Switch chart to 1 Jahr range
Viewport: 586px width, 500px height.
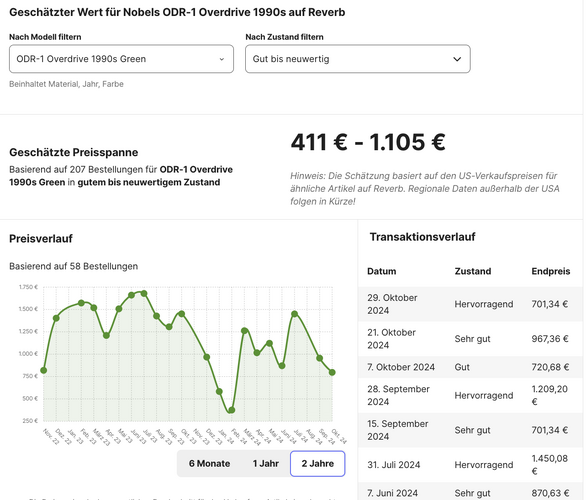266,463
